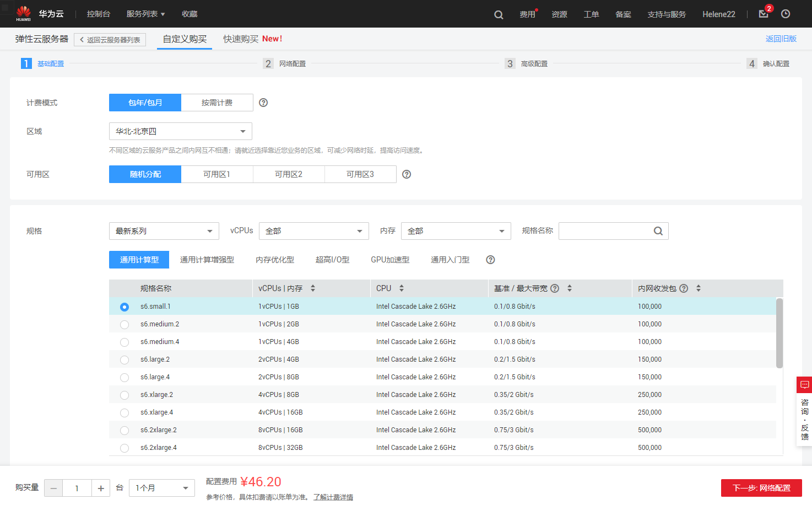Open 资源 menu in top bar

click(560, 14)
